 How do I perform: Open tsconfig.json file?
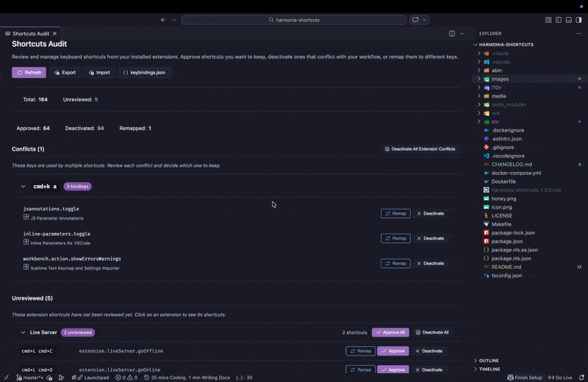coord(506,275)
